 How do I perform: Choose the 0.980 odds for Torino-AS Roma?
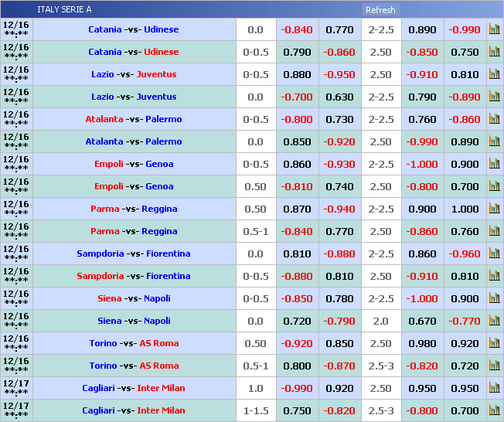pyautogui.click(x=422, y=344)
